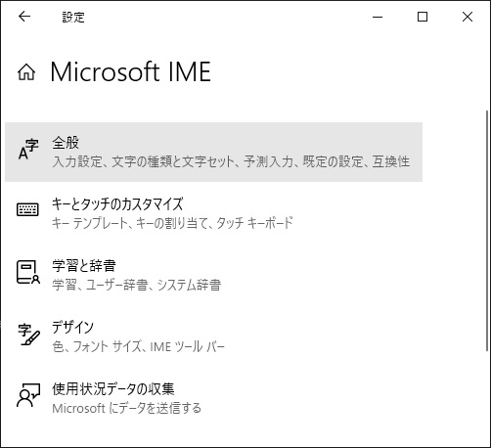Click the usage data feedback person icon

click(x=28, y=395)
